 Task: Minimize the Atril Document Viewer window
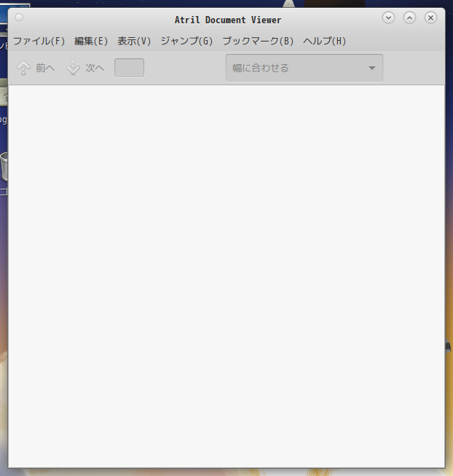(x=388, y=17)
